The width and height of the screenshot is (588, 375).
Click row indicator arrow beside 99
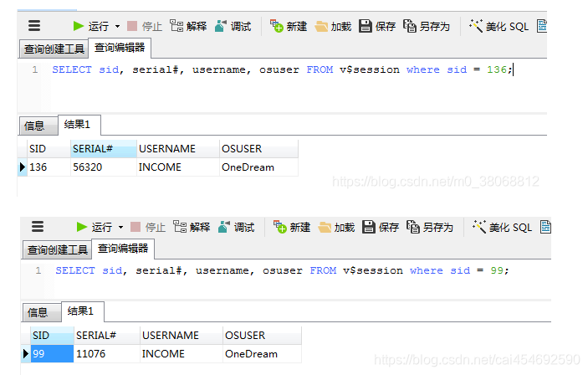pos(26,353)
